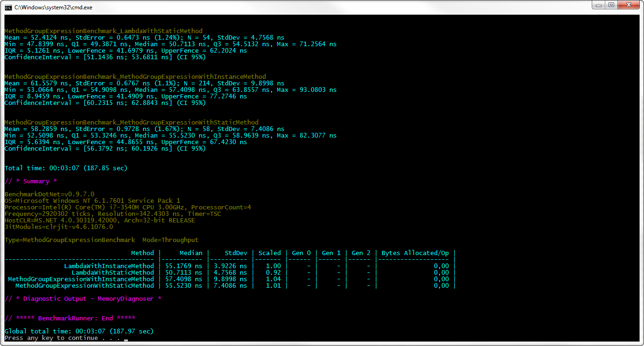Click the 'Bytes Allocated/Op' column header
Viewport: 644px width, 346px height.
pos(415,253)
